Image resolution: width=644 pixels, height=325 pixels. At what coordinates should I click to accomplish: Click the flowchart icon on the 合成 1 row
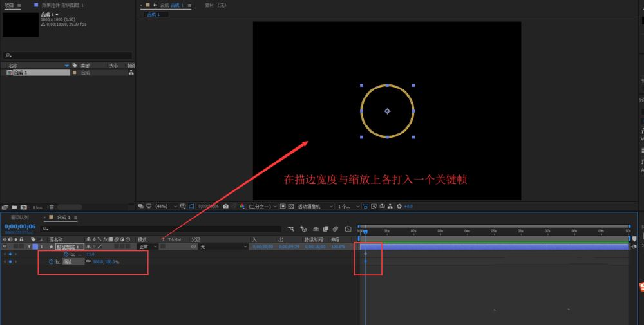click(x=131, y=73)
